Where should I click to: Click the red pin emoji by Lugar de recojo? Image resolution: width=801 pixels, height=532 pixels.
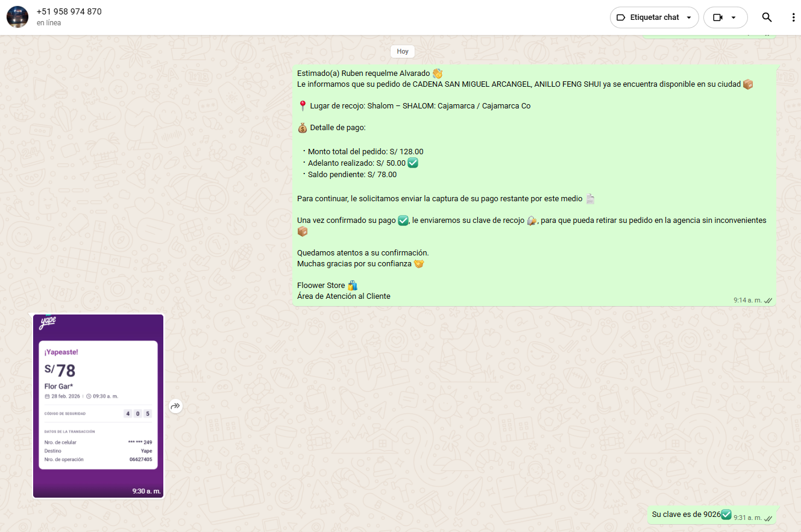tap(303, 106)
